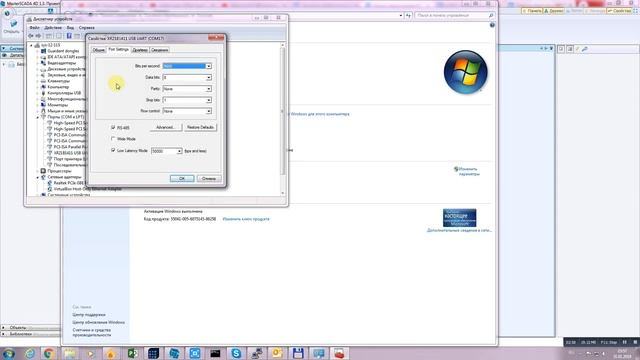
Task: Toggle the RS-485 checkbox
Action: pyautogui.click(x=113, y=127)
